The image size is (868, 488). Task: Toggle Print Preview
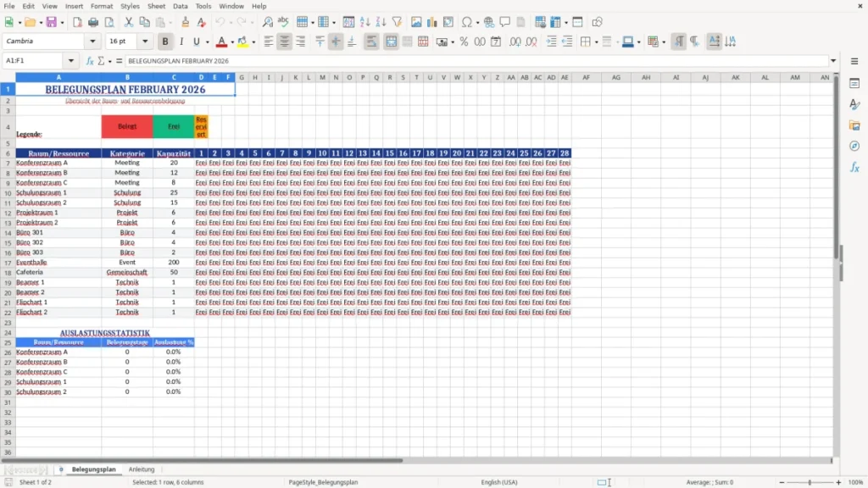[x=109, y=22]
